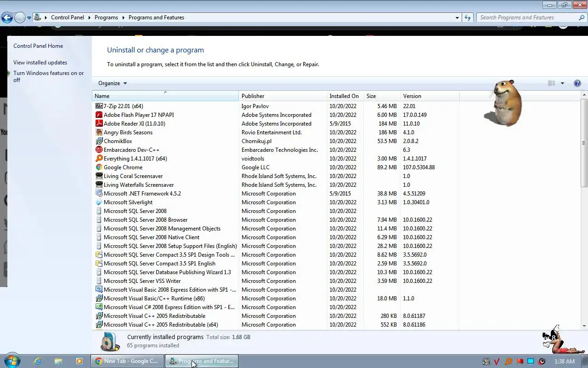Click version 107.0.5304.88 cell
This screenshot has width=588, height=368.
point(419,167)
